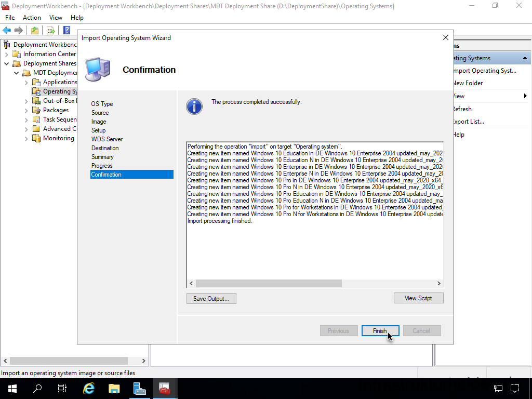Click the Packages folder icon
Viewport: 532px width, 399px height.
pyautogui.click(x=36, y=110)
